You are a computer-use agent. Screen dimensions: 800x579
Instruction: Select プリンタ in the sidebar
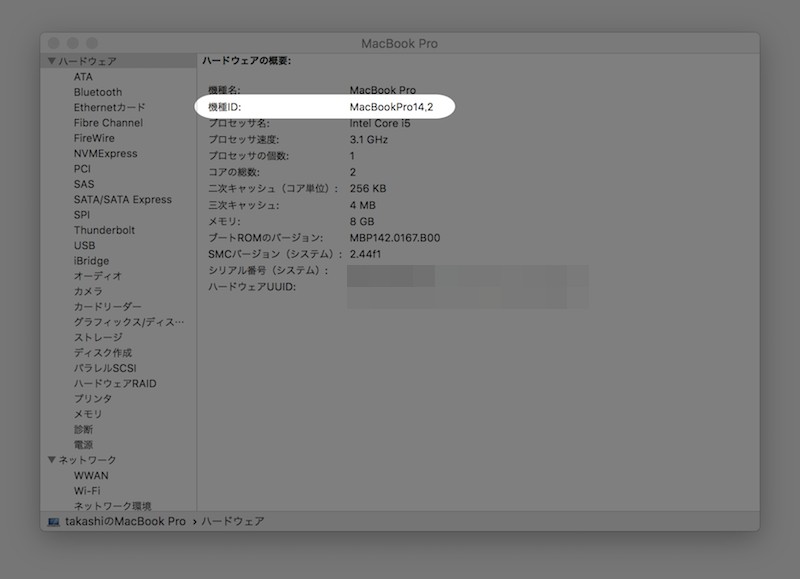(x=93, y=398)
